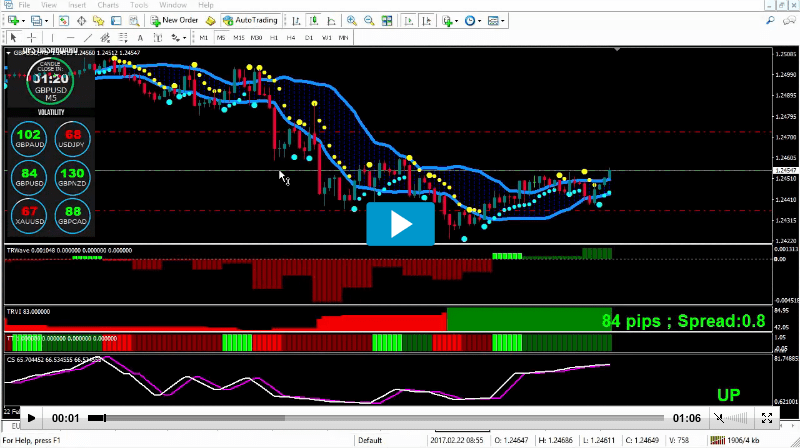Open the Insert menu
Screen dimensions: 800x448
[x=77, y=5]
